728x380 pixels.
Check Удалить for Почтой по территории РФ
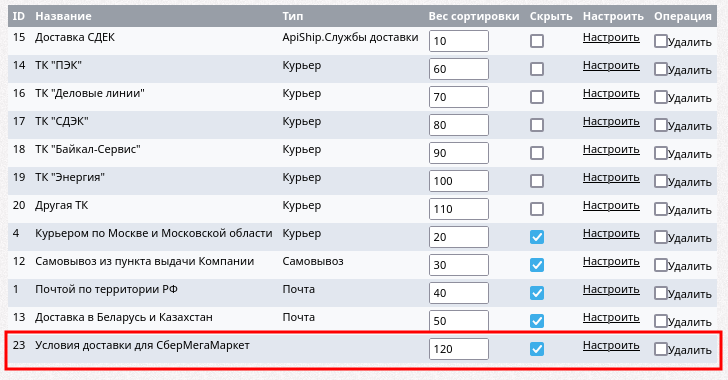661,293
